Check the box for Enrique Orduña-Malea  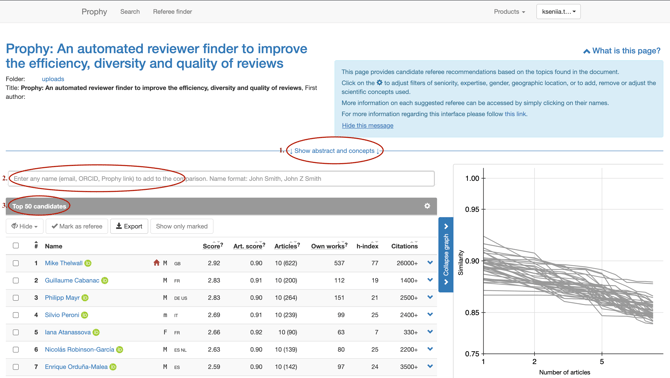tap(16, 367)
